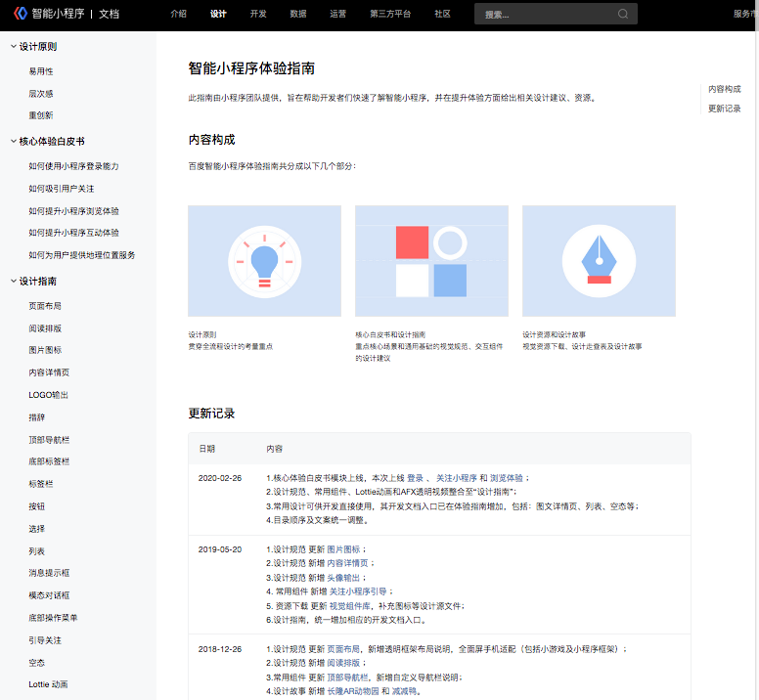Select 顶部导航栏 in the sidebar
759x700 pixels.
point(49,440)
